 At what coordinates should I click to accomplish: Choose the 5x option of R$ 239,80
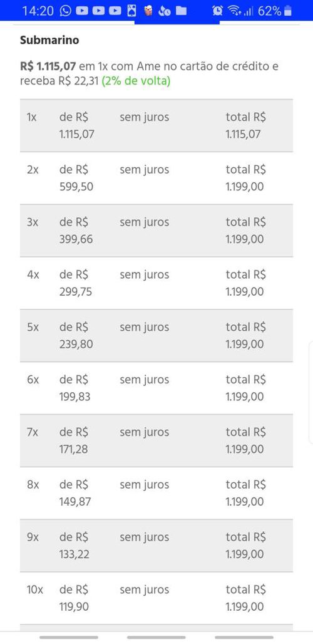156,336
